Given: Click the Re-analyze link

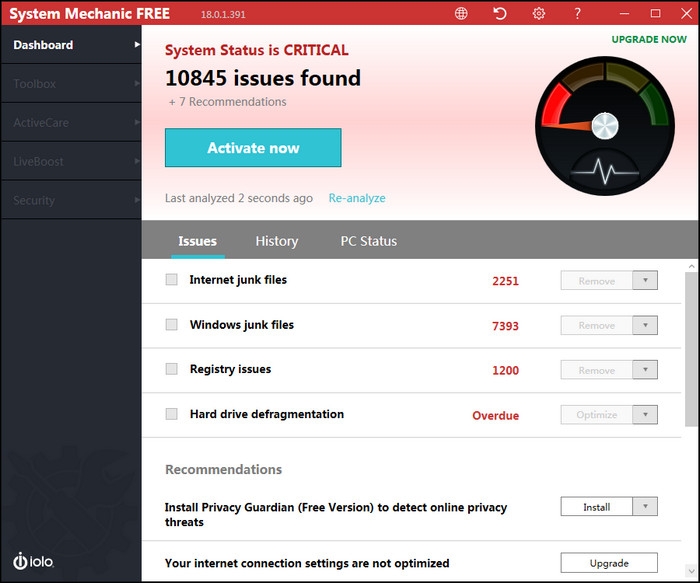Looking at the screenshot, I should coord(357,198).
